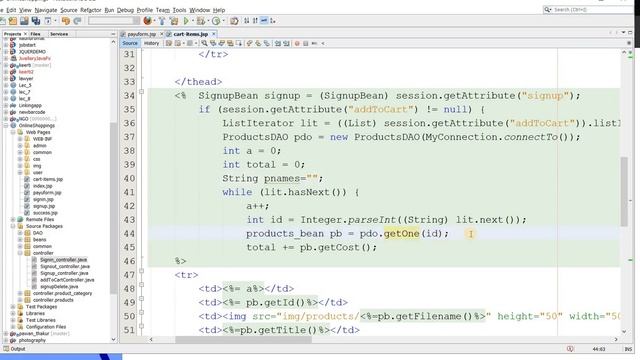Open the Navigate menu
Viewport: 640px width, 360px height.
[x=46, y=10]
